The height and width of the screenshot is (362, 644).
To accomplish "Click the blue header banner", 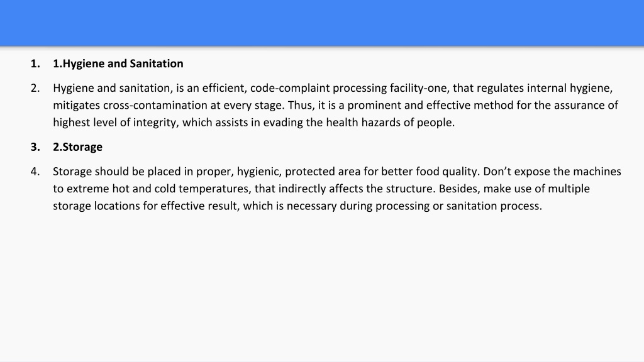I will [x=322, y=23].
